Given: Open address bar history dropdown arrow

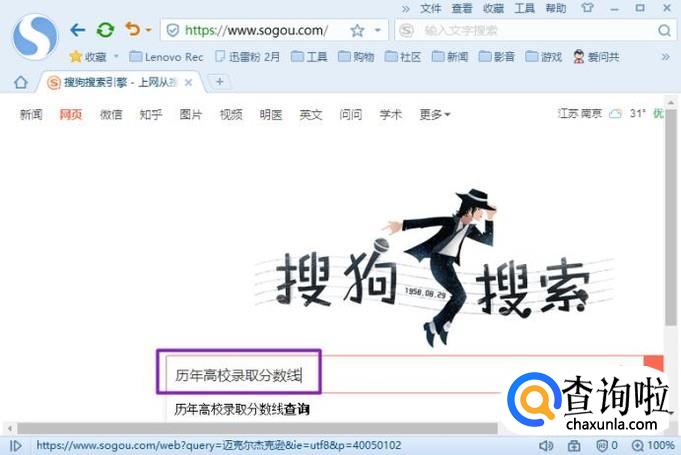Looking at the screenshot, I should point(377,30).
